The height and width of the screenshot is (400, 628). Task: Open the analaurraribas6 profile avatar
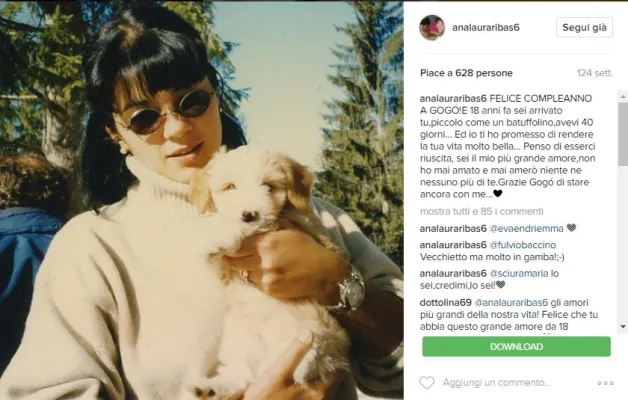(432, 27)
